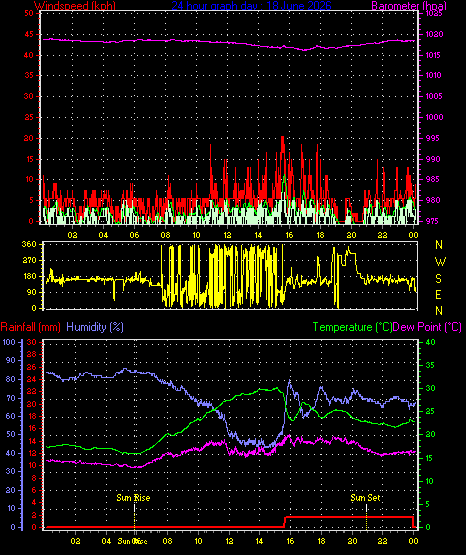The image size is (466, 555).
Task: Click the "26" rainfall axis value
Action: click(32, 367)
